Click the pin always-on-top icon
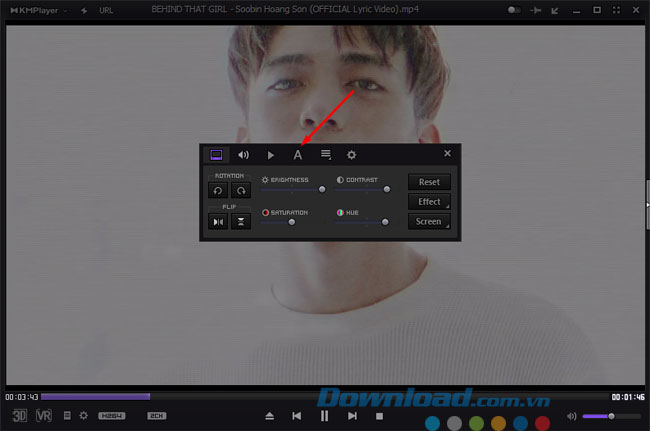Screen dimensions: 650x431 coord(536,10)
